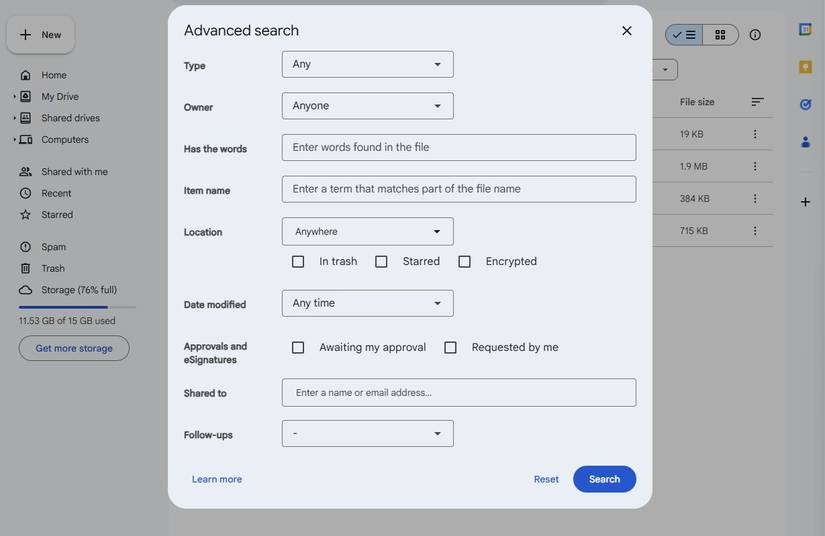
Task: Run the advanced Search
Action: (x=605, y=479)
